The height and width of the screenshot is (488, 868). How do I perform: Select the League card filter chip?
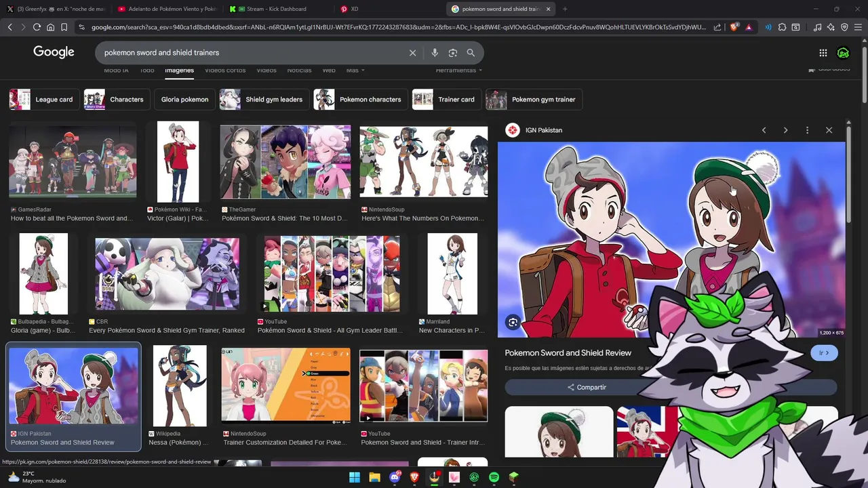[x=44, y=100]
